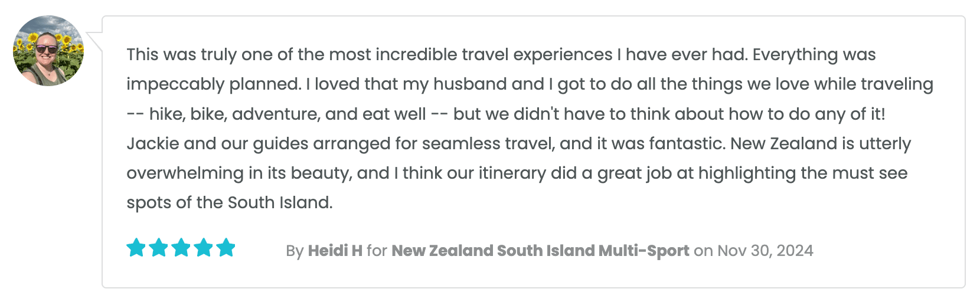980x302 pixels.
Task: Click the fourth rating star
Action: [x=203, y=248]
